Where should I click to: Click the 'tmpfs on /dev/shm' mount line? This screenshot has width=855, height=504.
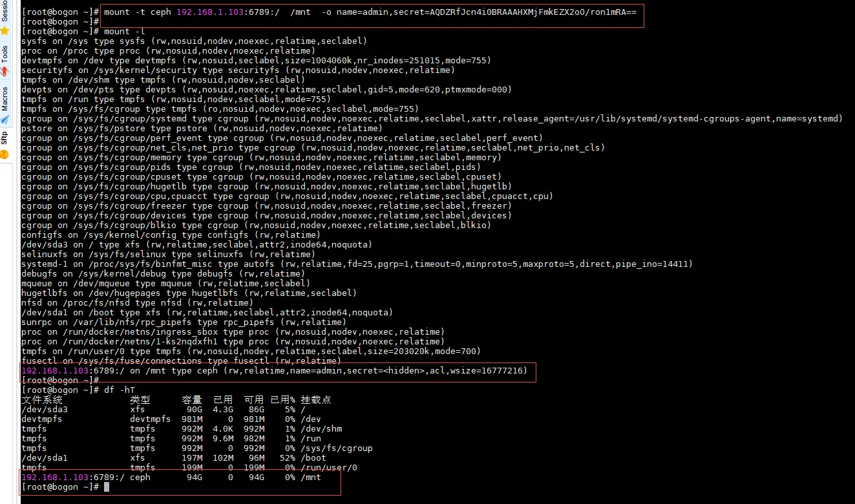pos(163,80)
